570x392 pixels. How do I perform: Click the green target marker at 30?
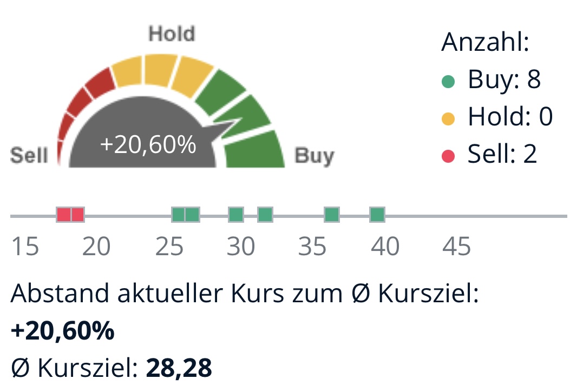[x=236, y=215]
